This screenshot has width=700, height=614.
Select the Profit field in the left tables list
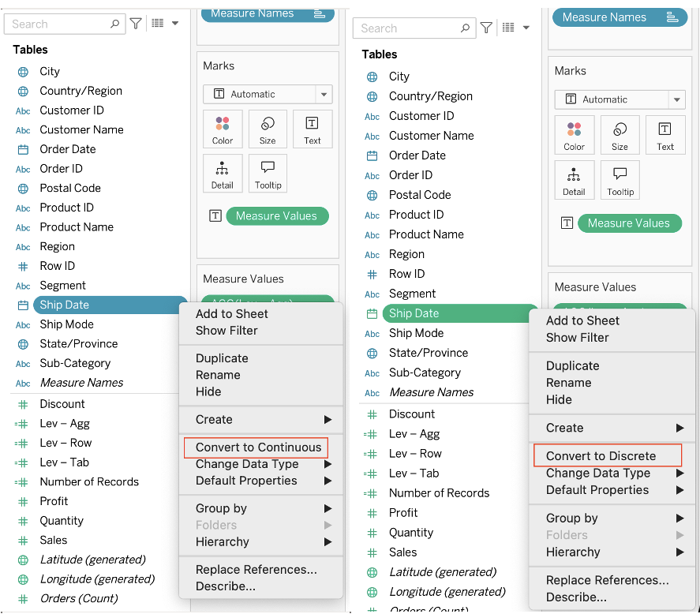[54, 501]
